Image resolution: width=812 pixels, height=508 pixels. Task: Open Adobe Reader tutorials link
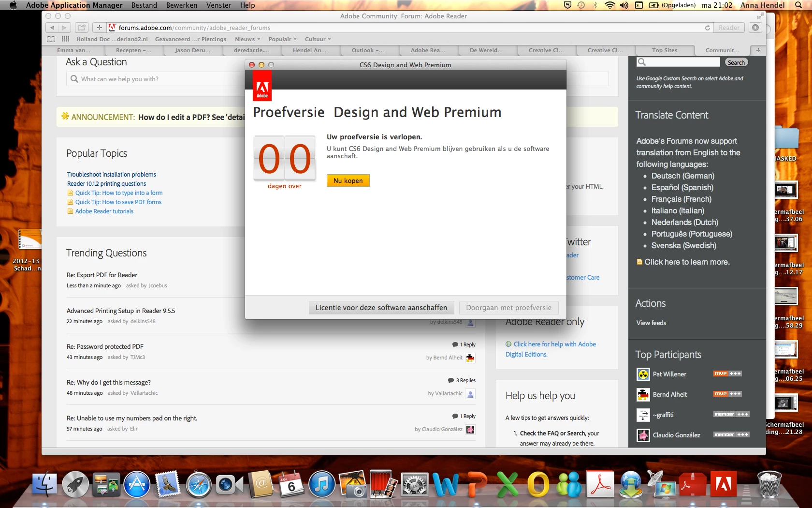[104, 211]
